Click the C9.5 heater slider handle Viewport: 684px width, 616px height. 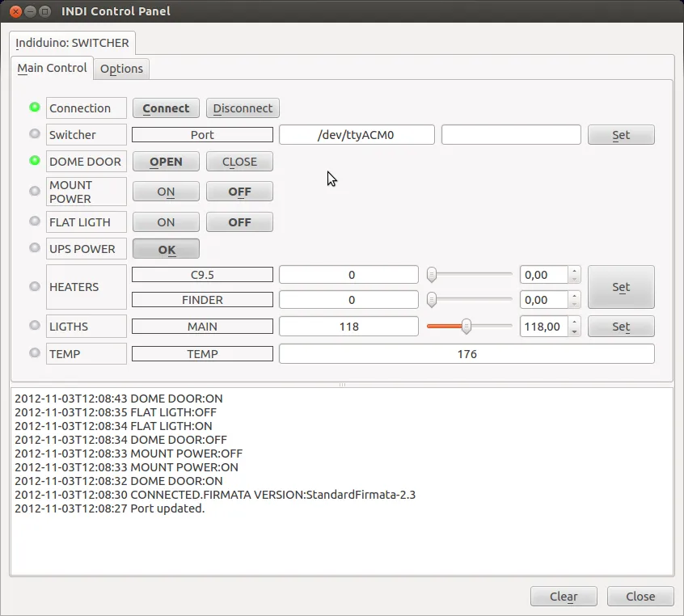coord(432,275)
